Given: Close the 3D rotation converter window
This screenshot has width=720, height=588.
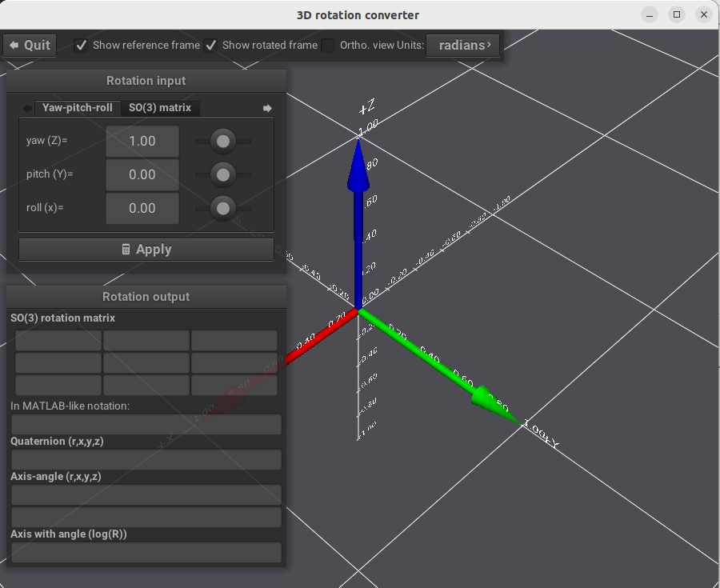Looking at the screenshot, I should tap(703, 15).
